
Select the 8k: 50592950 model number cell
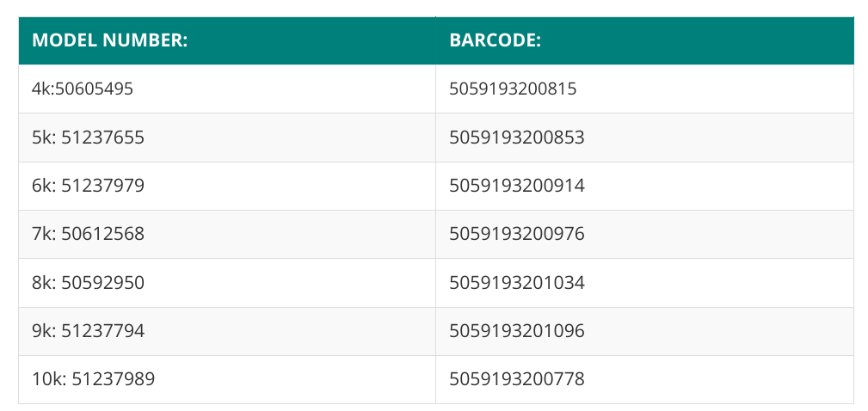[x=227, y=283]
